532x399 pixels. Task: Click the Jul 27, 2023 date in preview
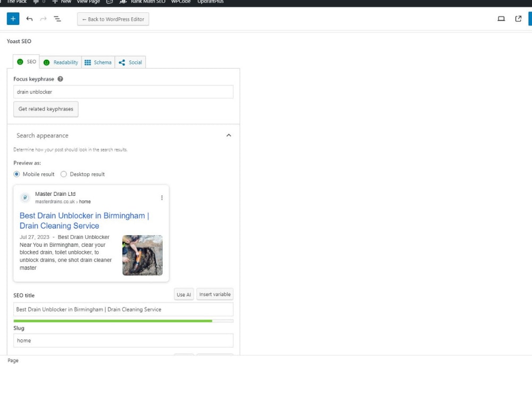click(34, 237)
